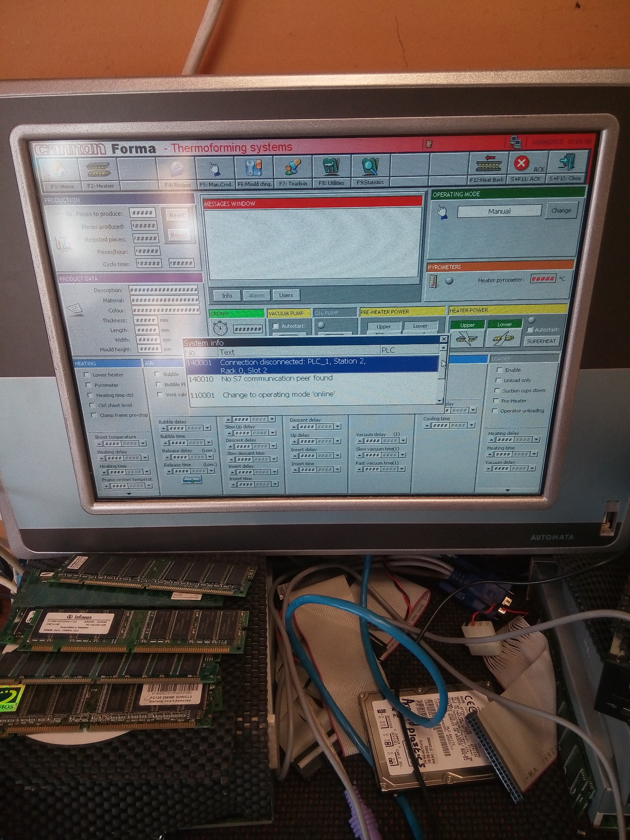Switch to the Users tab
The width and height of the screenshot is (630, 840).
[x=286, y=295]
